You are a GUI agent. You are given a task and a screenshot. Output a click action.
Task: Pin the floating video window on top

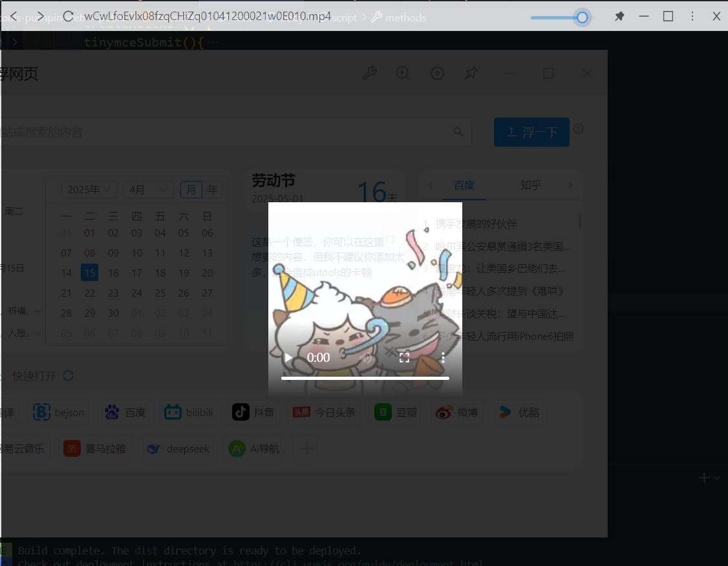619,17
